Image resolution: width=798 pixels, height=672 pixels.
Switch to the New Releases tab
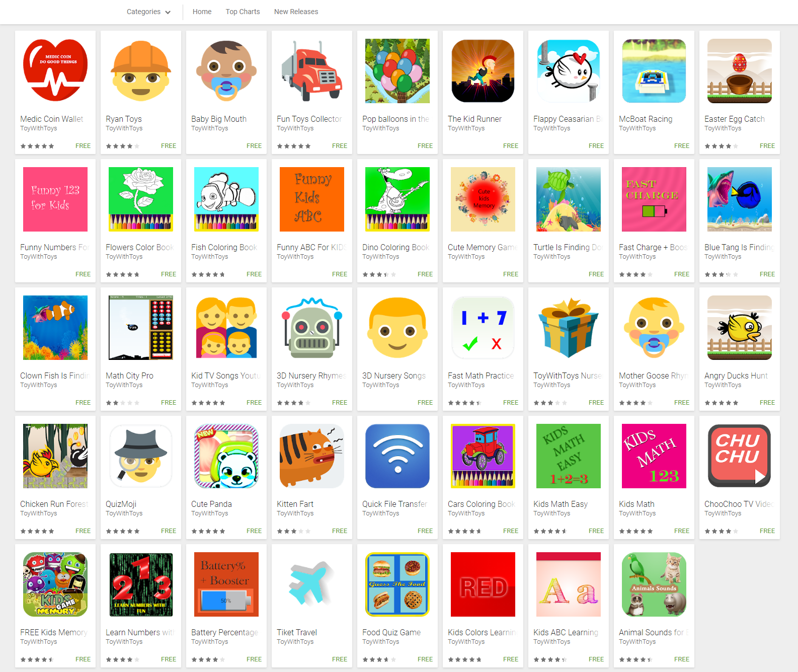[x=296, y=12]
